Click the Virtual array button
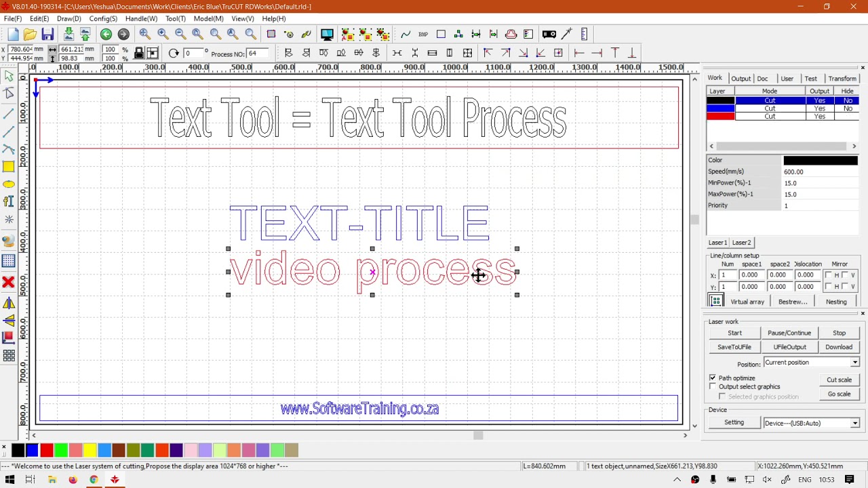The image size is (868, 488). (747, 302)
